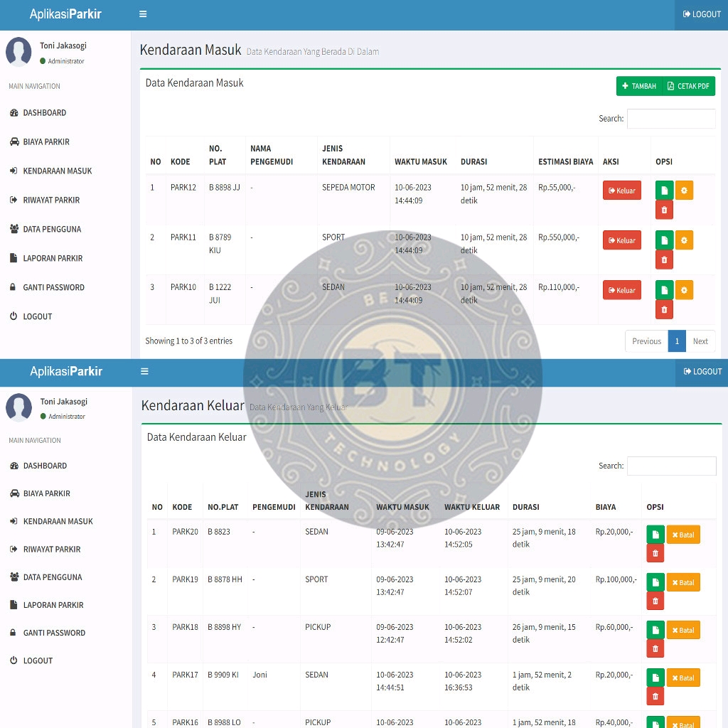This screenshot has height=728, width=728.
Task: Click the Next pagination button
Action: click(x=700, y=341)
